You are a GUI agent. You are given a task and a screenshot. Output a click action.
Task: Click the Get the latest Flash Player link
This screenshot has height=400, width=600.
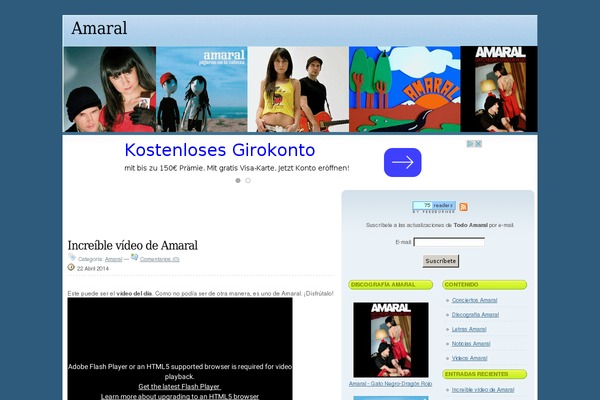(x=179, y=387)
